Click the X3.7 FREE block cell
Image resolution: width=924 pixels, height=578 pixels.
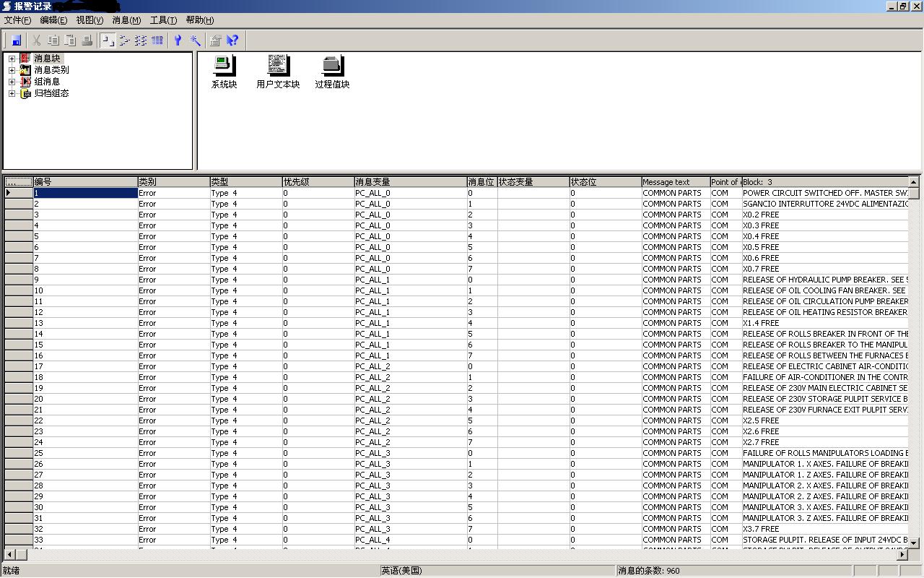coord(824,529)
